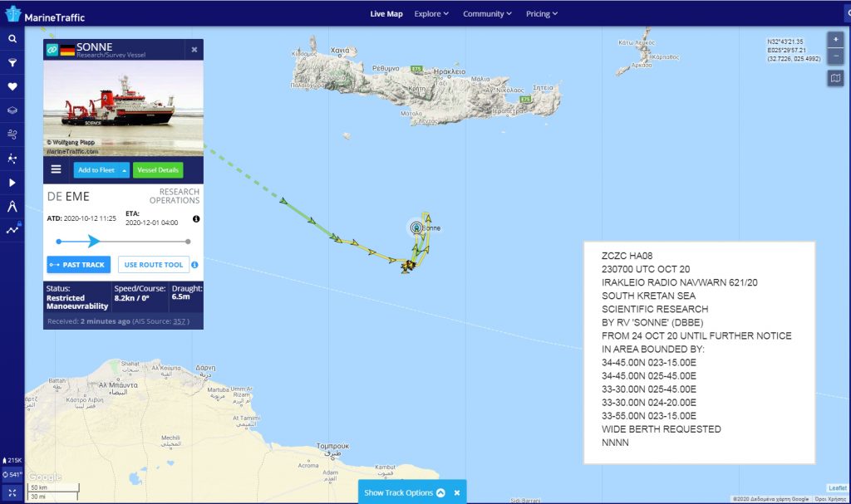Expand Show Track Options panel

404,492
